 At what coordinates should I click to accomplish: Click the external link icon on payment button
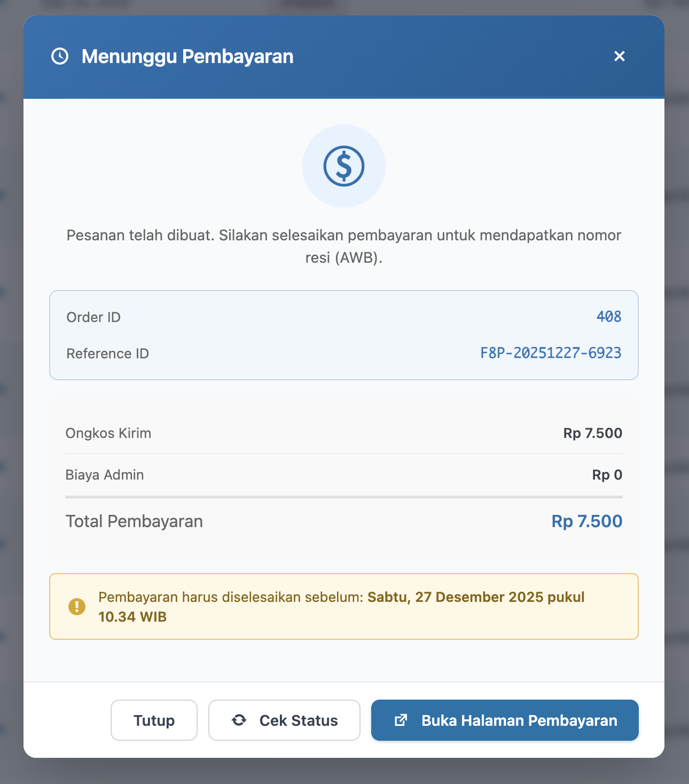[x=401, y=720]
